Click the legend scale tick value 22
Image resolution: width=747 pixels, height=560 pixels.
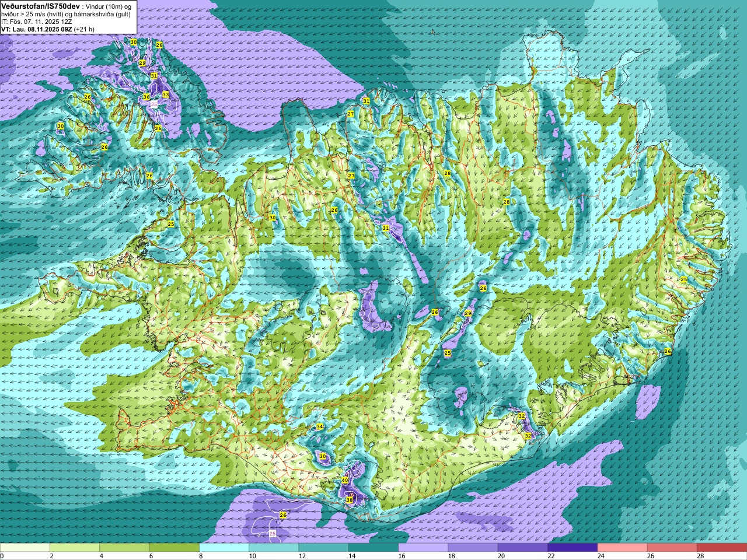tap(551, 556)
